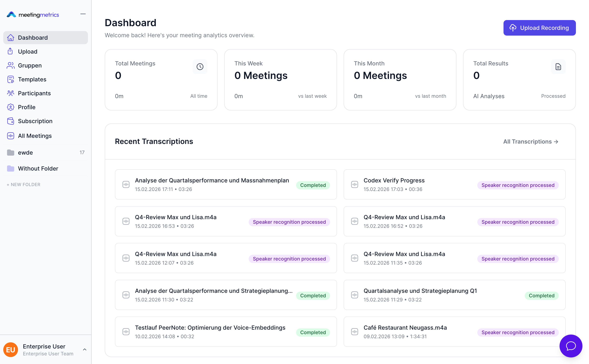The width and height of the screenshot is (589, 364).
Task: Expand the Enterprise User account menu
Action: pyautogui.click(x=84, y=349)
